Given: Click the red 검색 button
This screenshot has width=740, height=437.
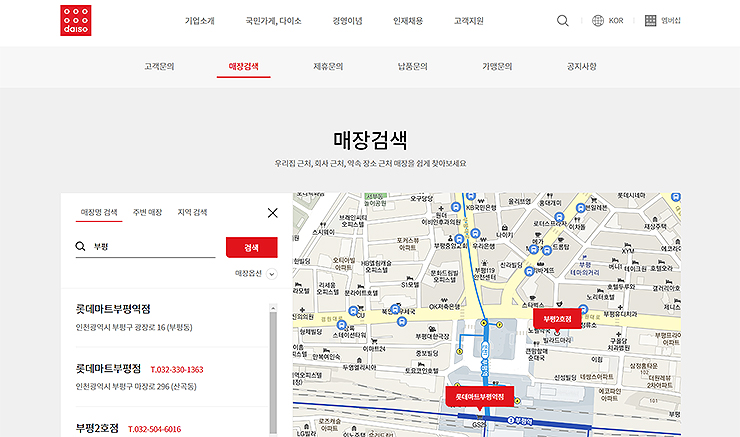Looking at the screenshot, I should 252,247.
